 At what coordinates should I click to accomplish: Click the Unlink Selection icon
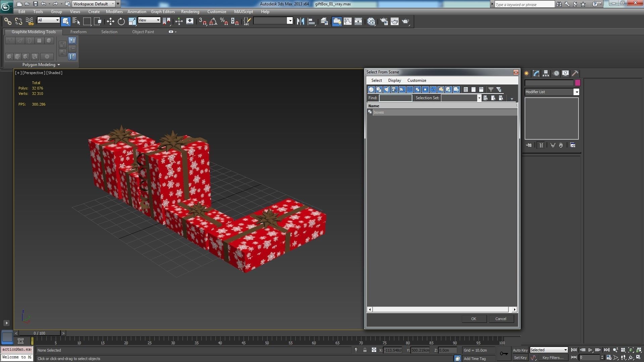pos(18,21)
